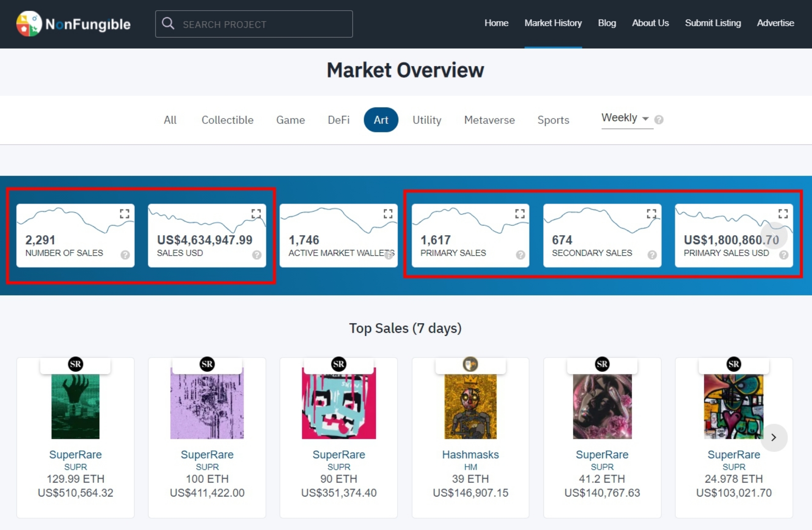Expand the Number of Sales chart

tap(124, 214)
